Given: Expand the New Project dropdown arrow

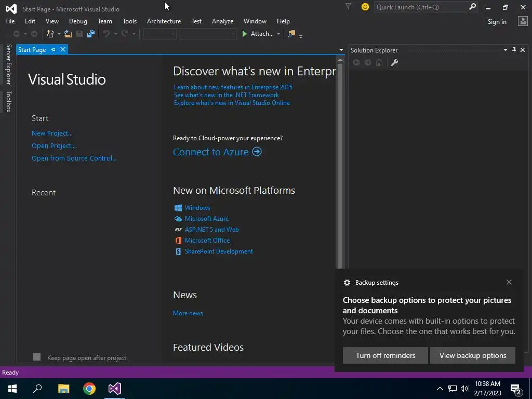Looking at the screenshot, I should [59, 34].
